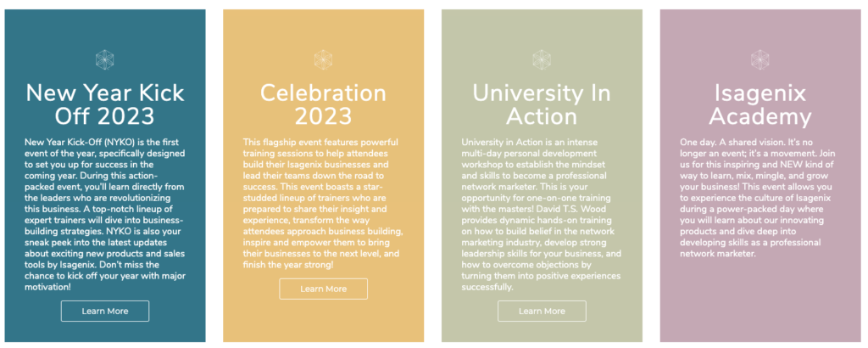The height and width of the screenshot is (348, 868).
Task: Click the New Year Kick Off 2023 heading
Action: pos(104,104)
